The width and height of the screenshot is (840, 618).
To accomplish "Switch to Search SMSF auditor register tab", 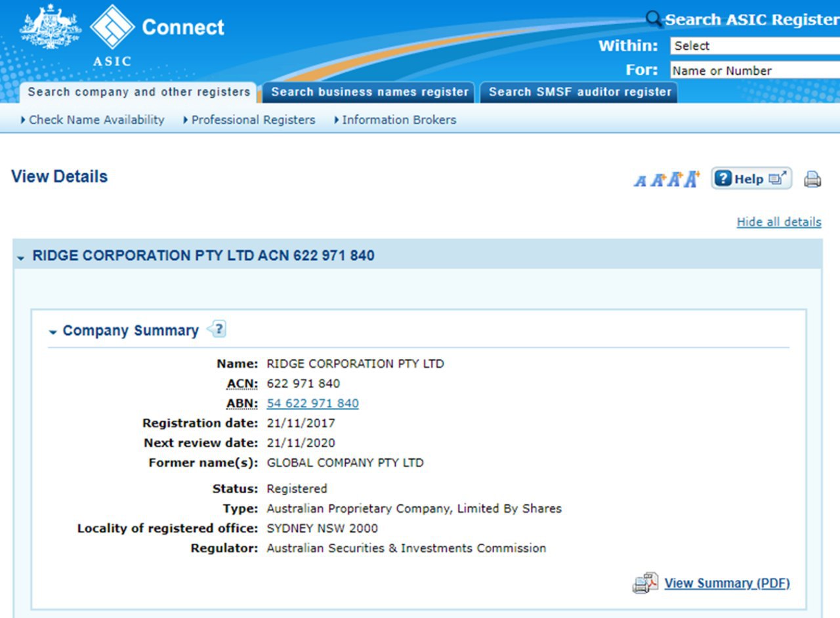I will [x=579, y=92].
